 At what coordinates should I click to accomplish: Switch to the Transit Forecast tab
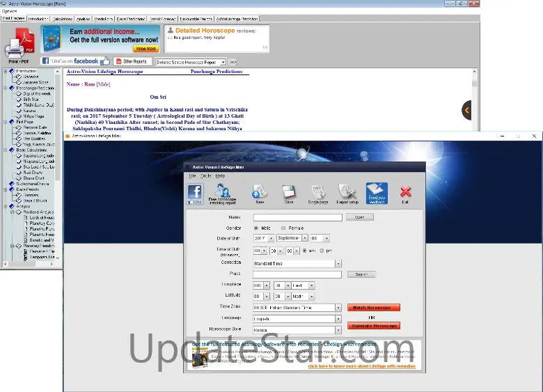[162, 19]
